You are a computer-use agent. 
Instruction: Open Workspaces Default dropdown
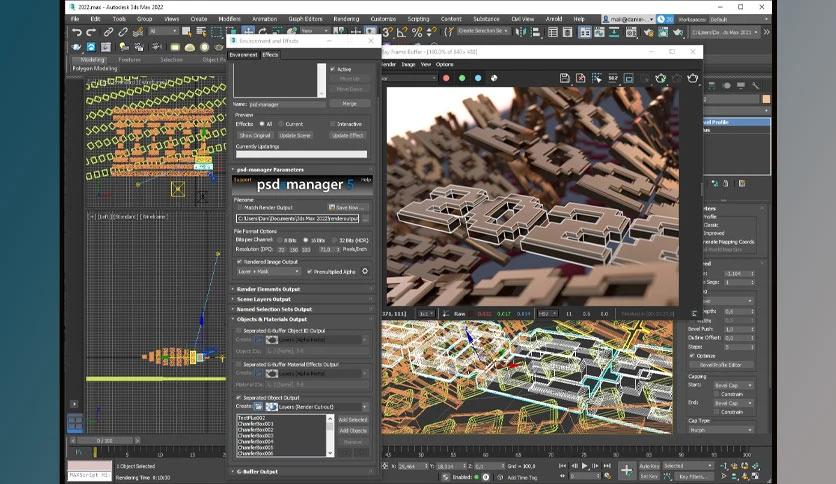pos(739,19)
